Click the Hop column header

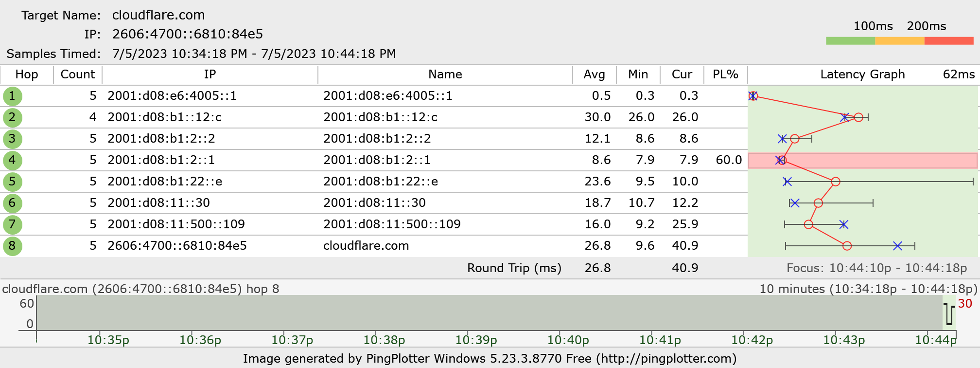[27, 74]
